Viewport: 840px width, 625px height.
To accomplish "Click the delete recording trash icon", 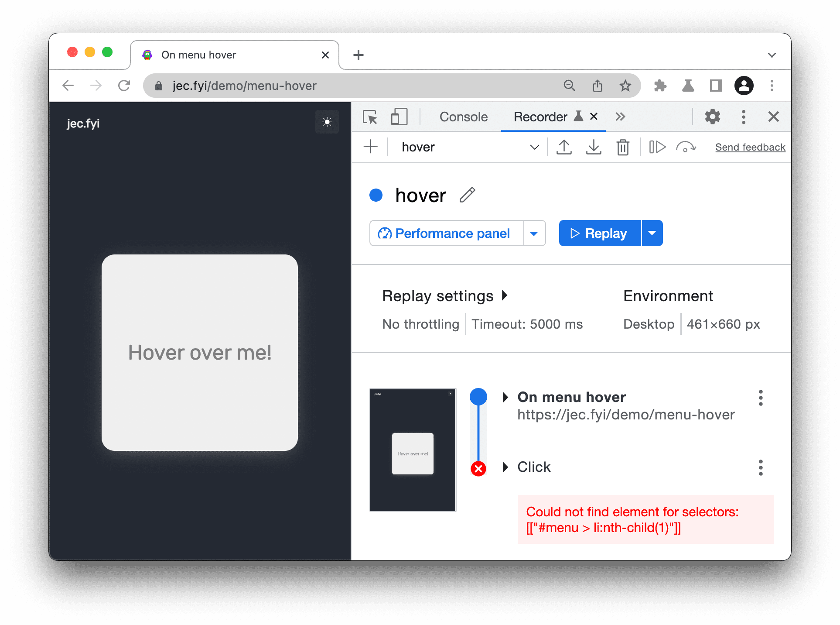I will (624, 146).
